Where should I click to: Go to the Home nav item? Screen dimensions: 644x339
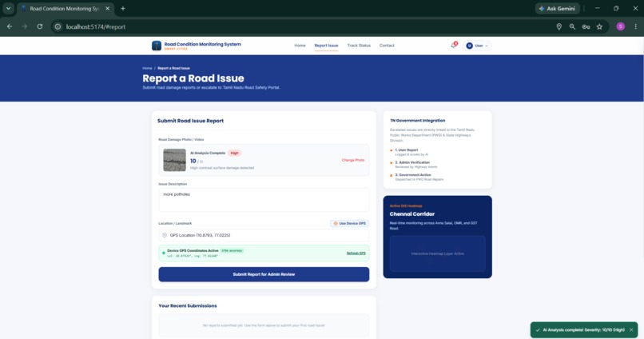(300, 46)
